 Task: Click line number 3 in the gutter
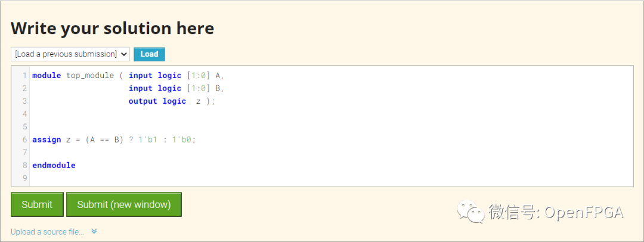tap(24, 101)
